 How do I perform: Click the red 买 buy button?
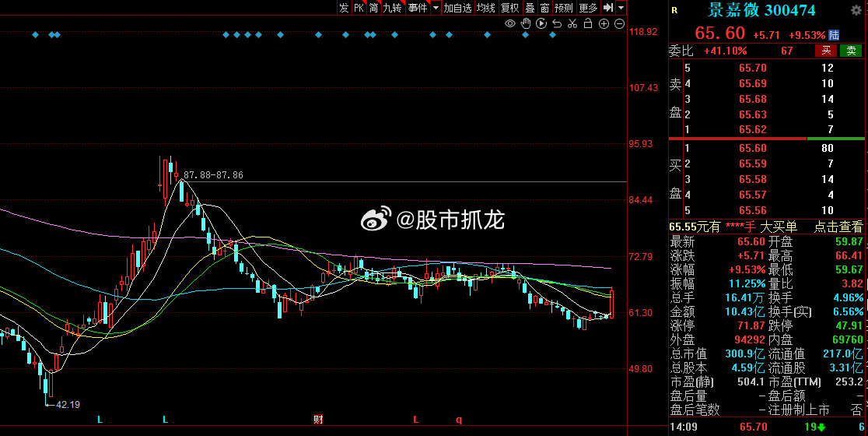825,51
